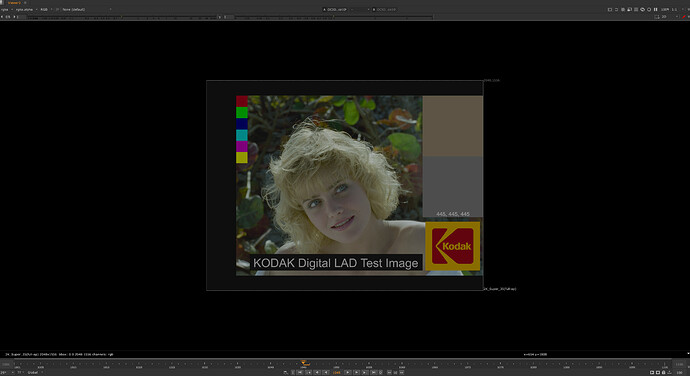This screenshot has width=690, height=376.
Task: Click the gamma slider in the viewer header
Action: pyautogui.click(x=334, y=17)
